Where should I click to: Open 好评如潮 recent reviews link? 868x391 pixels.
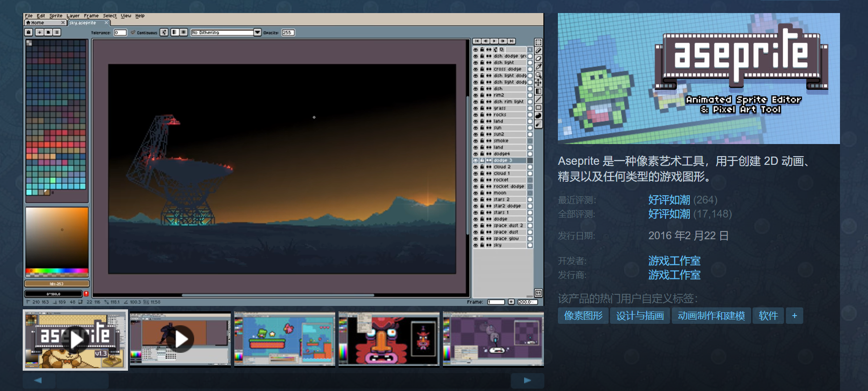[x=669, y=200]
